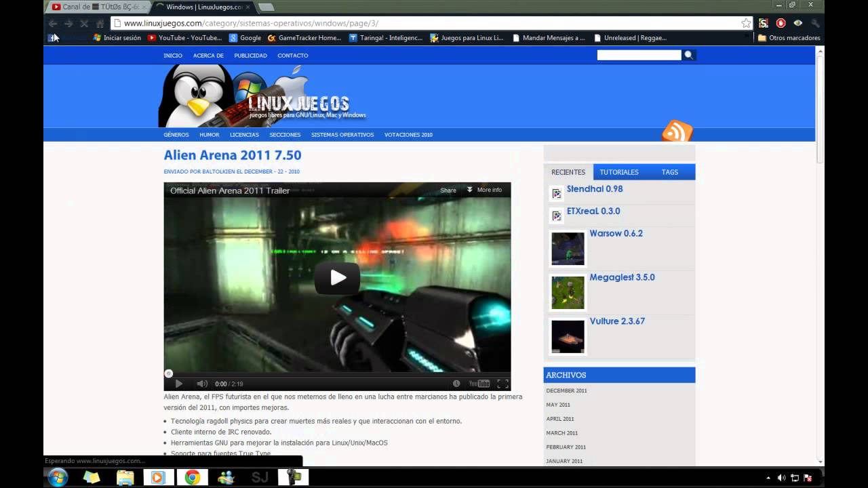Go to the browser home page
This screenshot has height=488, width=868.
tap(100, 23)
